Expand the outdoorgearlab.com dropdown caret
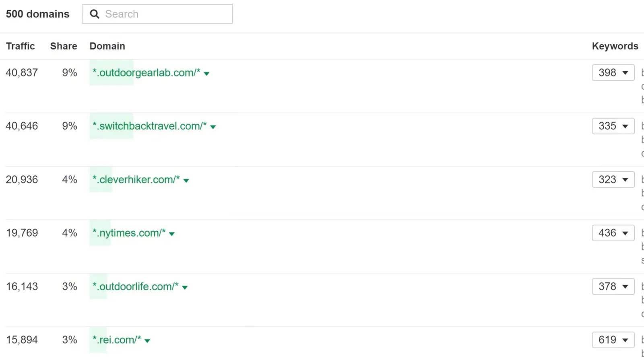This screenshot has height=362, width=644. (x=207, y=74)
